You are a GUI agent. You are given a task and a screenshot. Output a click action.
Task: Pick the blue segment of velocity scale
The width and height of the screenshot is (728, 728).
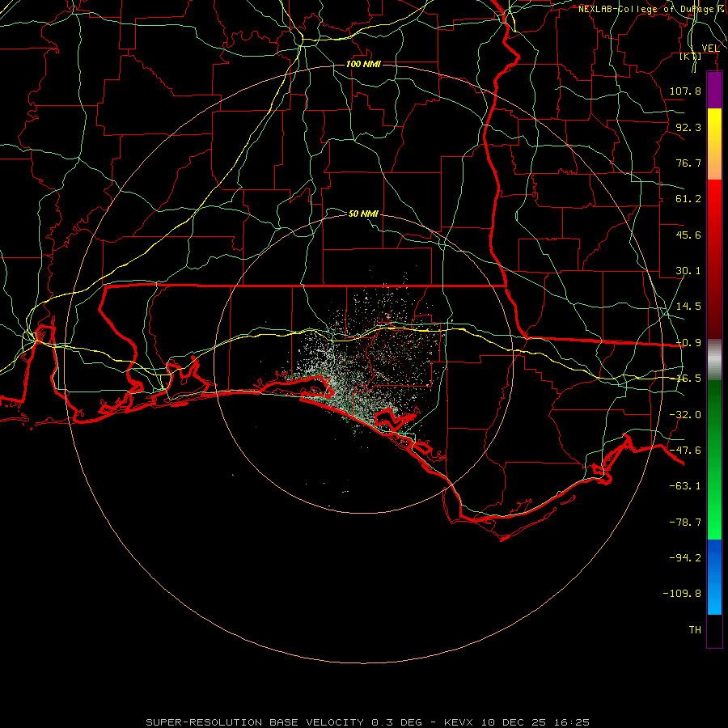(x=714, y=577)
